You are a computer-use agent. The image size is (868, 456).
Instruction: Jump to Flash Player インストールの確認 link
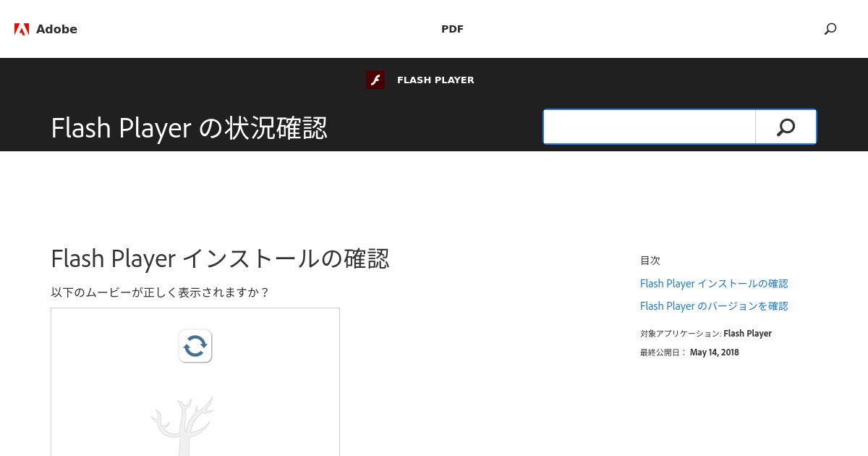point(714,284)
